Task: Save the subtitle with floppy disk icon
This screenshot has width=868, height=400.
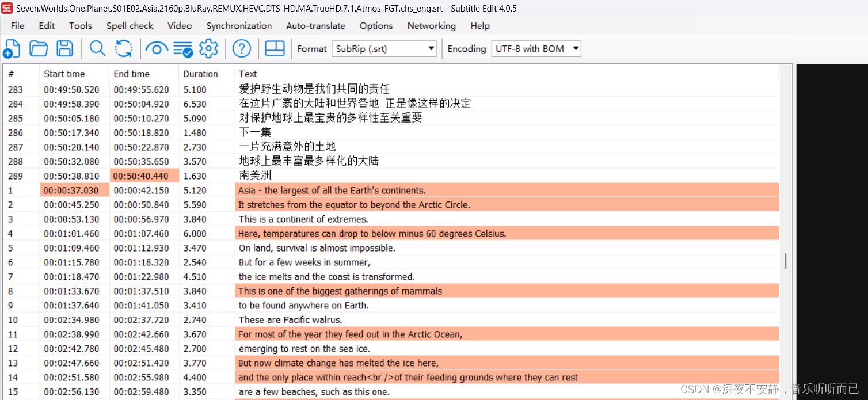Action: tap(64, 49)
